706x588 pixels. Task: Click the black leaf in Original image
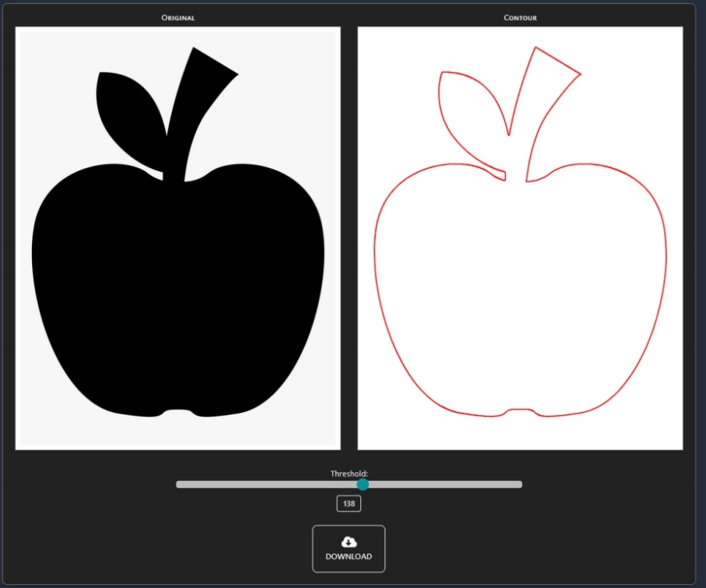coord(128,104)
